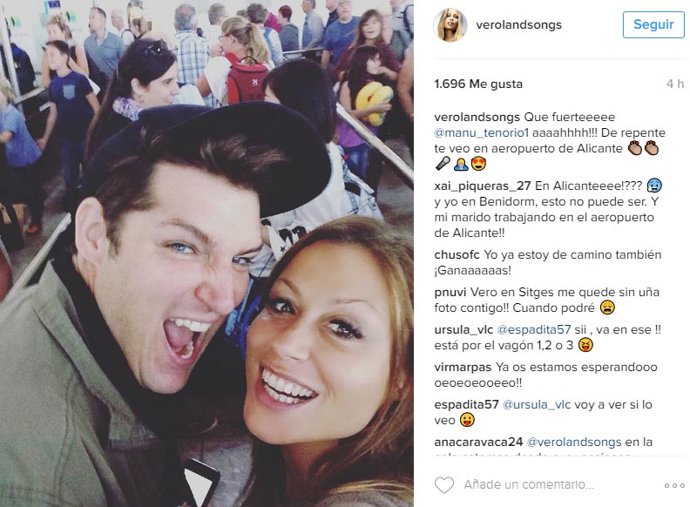Image resolution: width=690 pixels, height=507 pixels.
Task: Open the three-dot more options menu
Action: click(x=675, y=485)
